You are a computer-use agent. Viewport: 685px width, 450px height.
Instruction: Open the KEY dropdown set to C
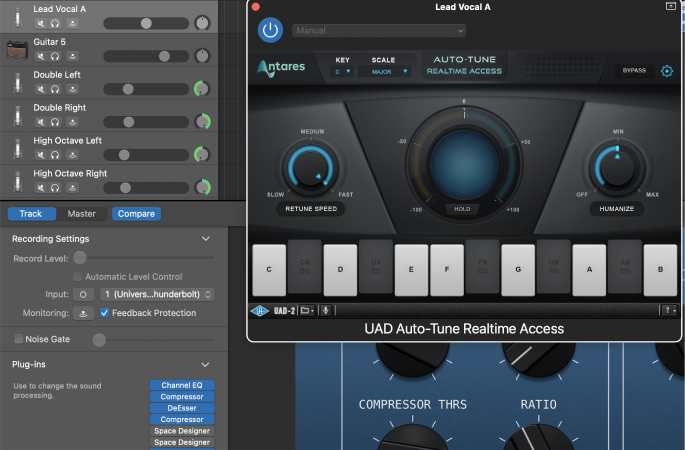pos(342,71)
